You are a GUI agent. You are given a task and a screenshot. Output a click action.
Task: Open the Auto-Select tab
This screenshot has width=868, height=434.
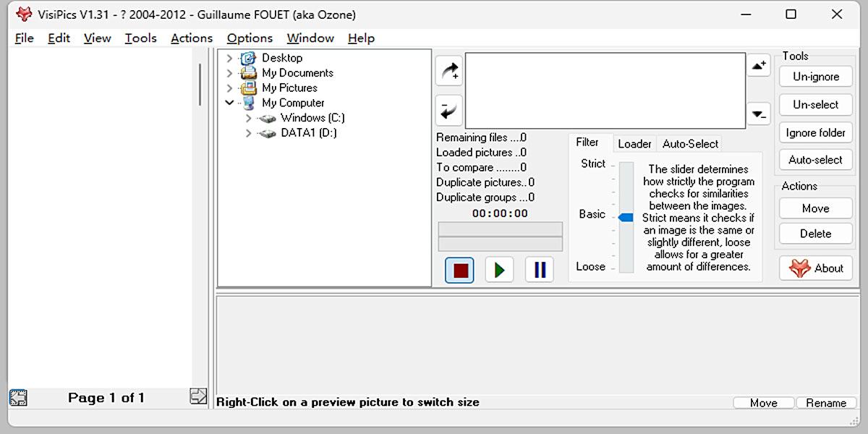[690, 144]
